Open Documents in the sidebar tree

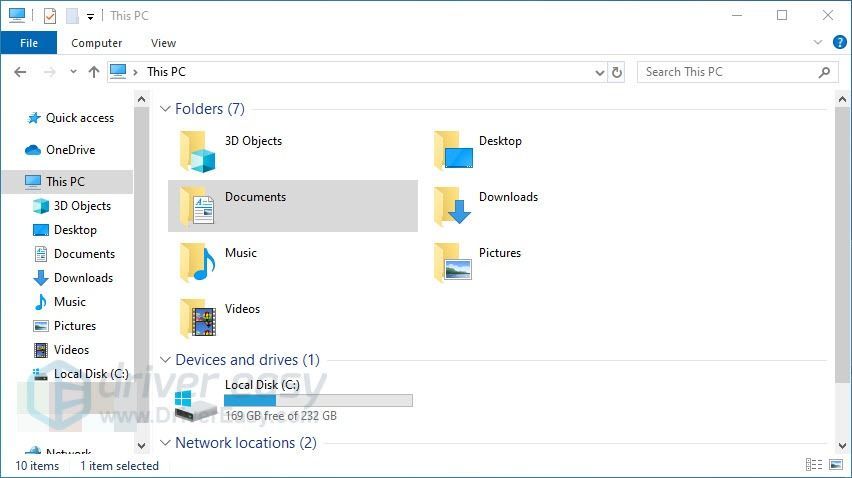(x=84, y=254)
